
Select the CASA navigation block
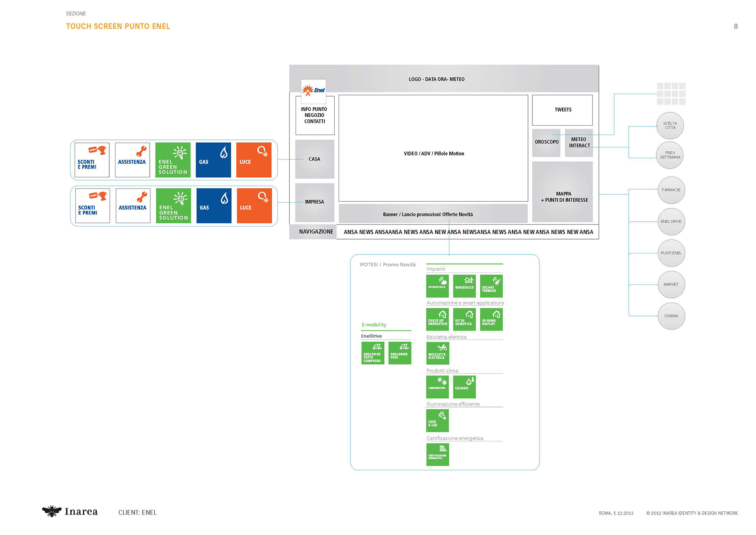click(315, 159)
